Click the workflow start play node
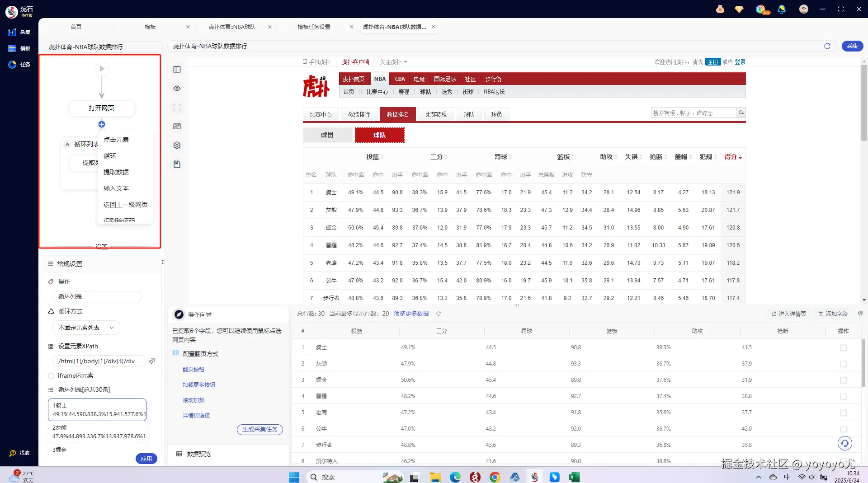This screenshot has height=483, width=868. (x=102, y=69)
